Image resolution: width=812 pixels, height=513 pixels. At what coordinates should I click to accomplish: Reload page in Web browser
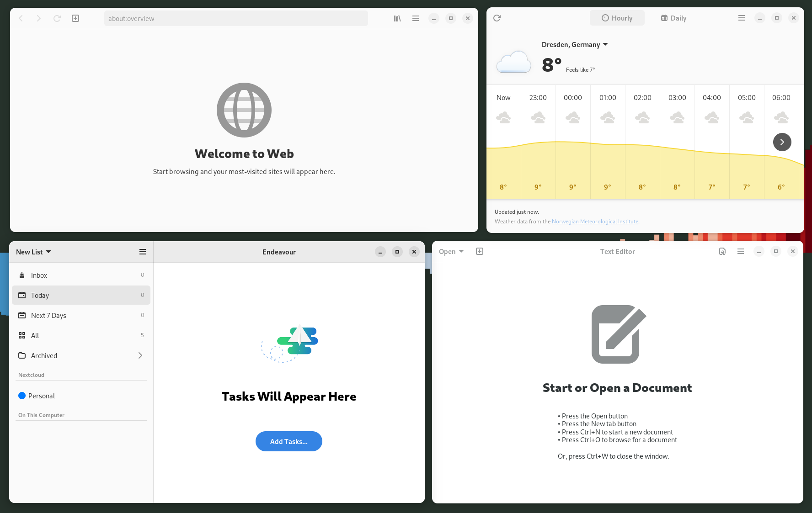[57, 18]
